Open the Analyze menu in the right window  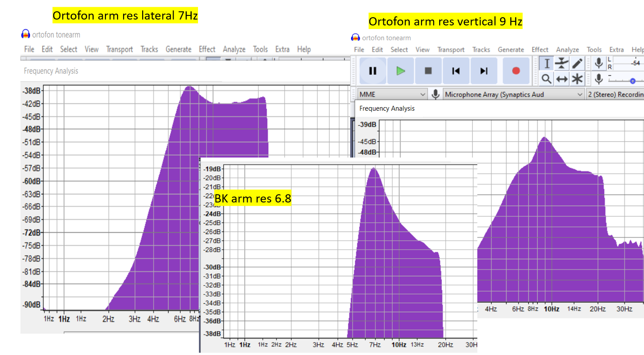click(x=568, y=49)
